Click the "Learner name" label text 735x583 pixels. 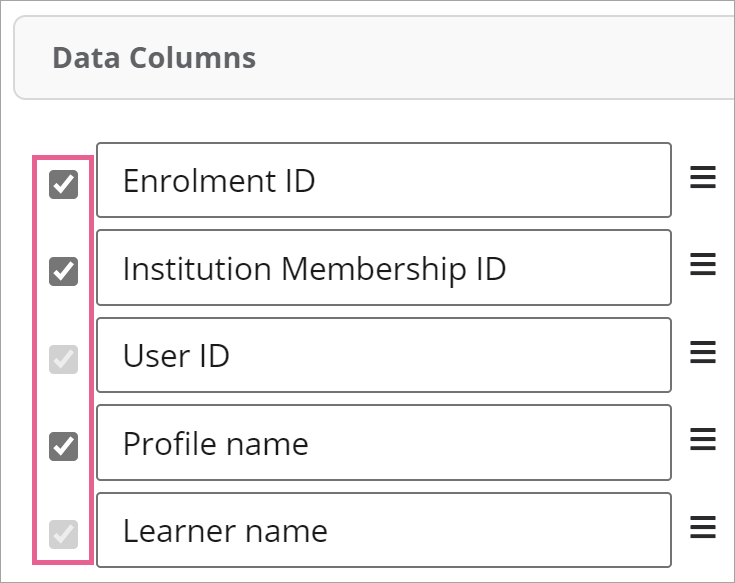click(225, 531)
